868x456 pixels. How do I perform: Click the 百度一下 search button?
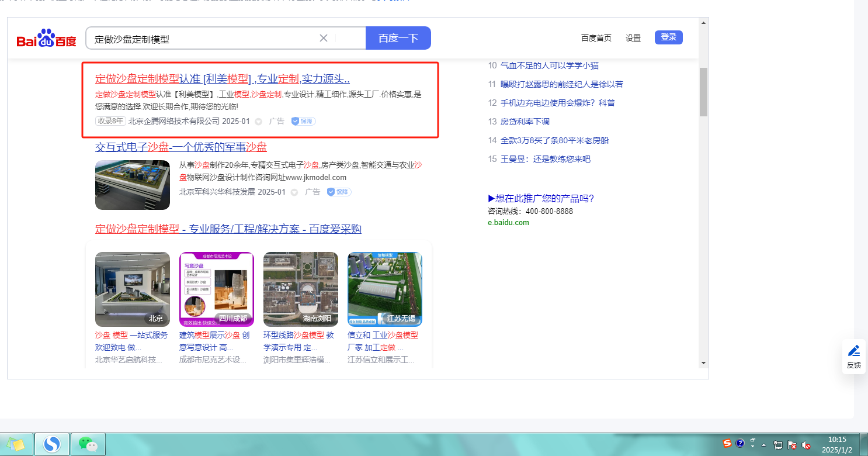click(398, 38)
